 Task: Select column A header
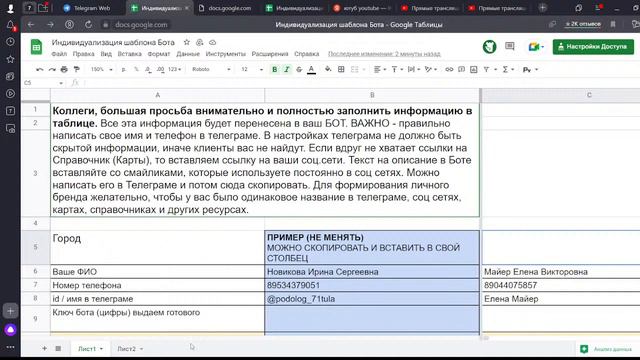point(158,95)
